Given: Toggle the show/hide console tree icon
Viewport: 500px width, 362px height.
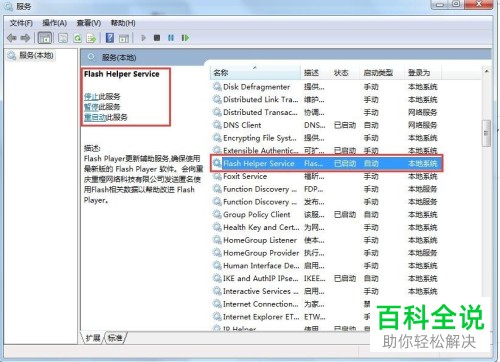Looking at the screenshot, I should coord(45,38).
